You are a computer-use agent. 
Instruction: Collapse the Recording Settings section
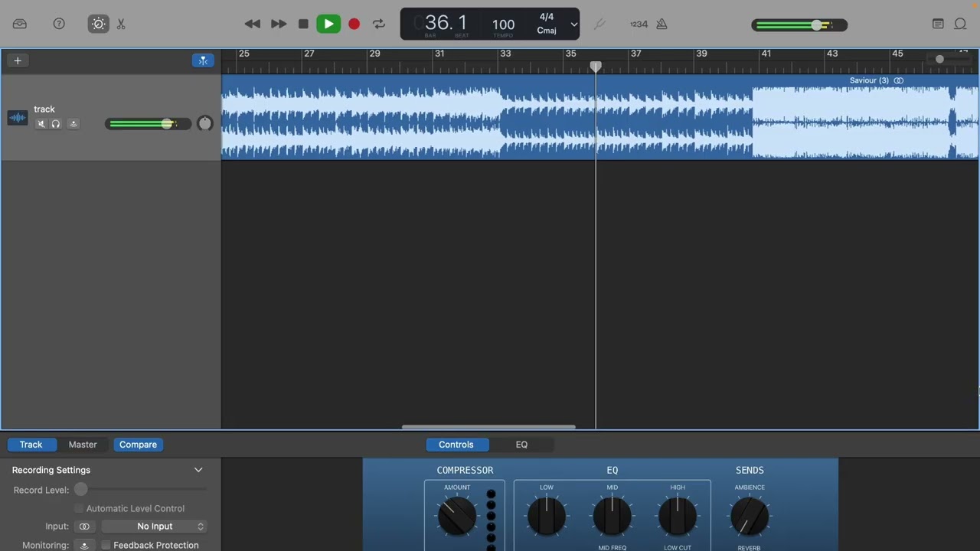click(198, 470)
